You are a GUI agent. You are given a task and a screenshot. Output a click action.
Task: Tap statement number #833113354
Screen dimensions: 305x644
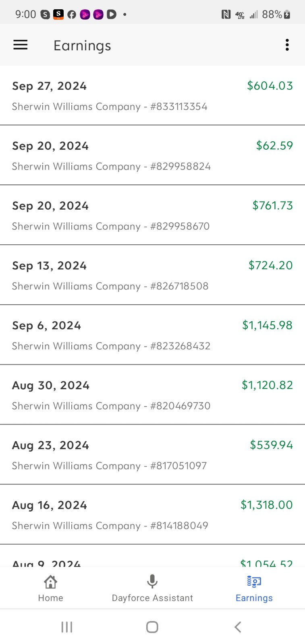(x=179, y=107)
